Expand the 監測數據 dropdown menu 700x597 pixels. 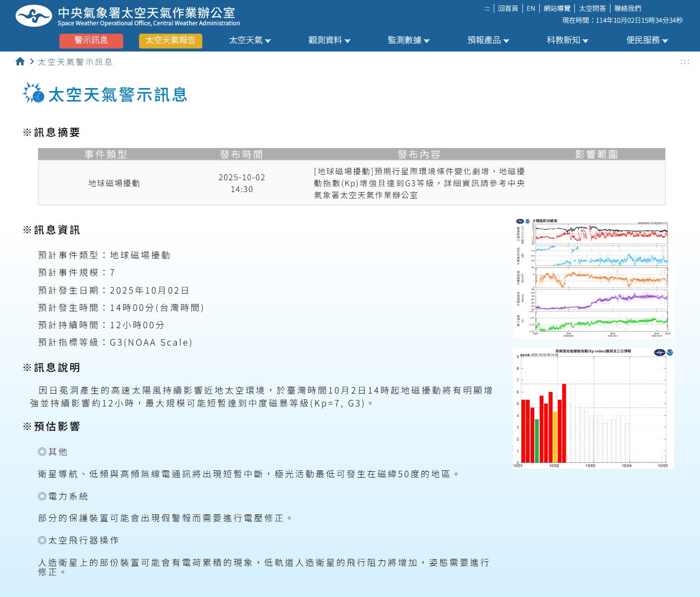pyautogui.click(x=409, y=40)
